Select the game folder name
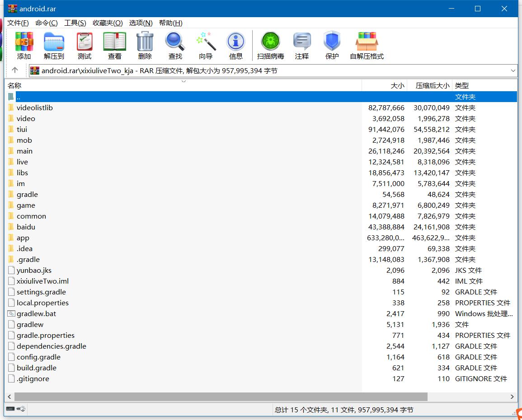 (26, 205)
